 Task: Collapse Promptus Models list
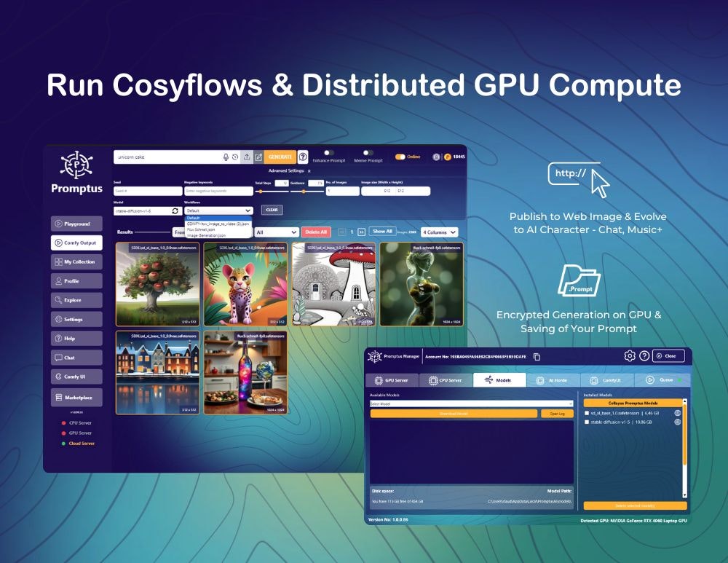[x=633, y=403]
